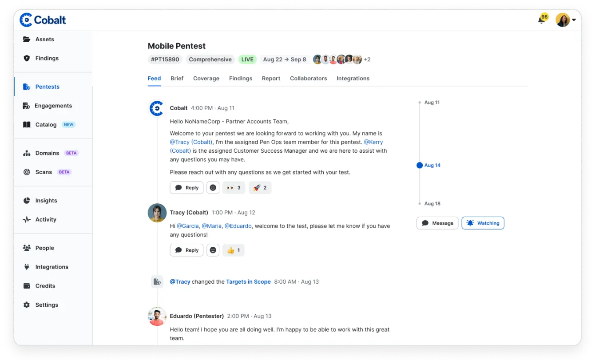
Task: Toggle the eyes reaction with 3 count
Action: coord(234,188)
